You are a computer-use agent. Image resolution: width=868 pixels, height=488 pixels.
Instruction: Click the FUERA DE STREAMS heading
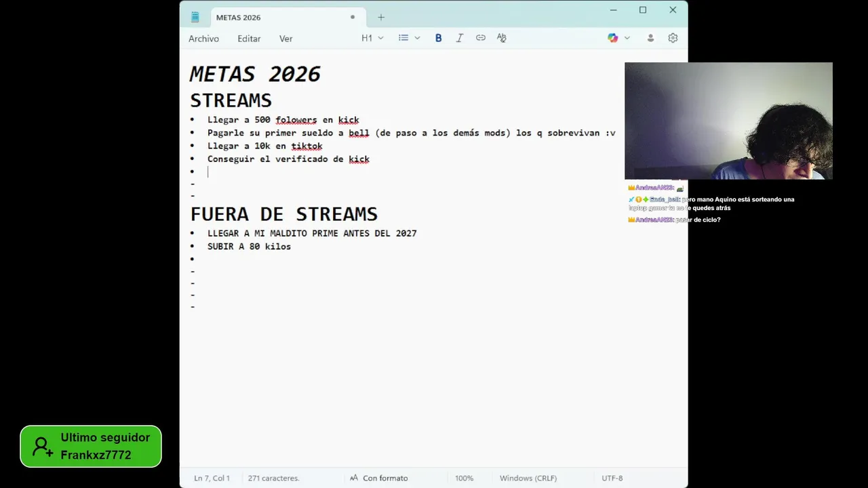(283, 214)
